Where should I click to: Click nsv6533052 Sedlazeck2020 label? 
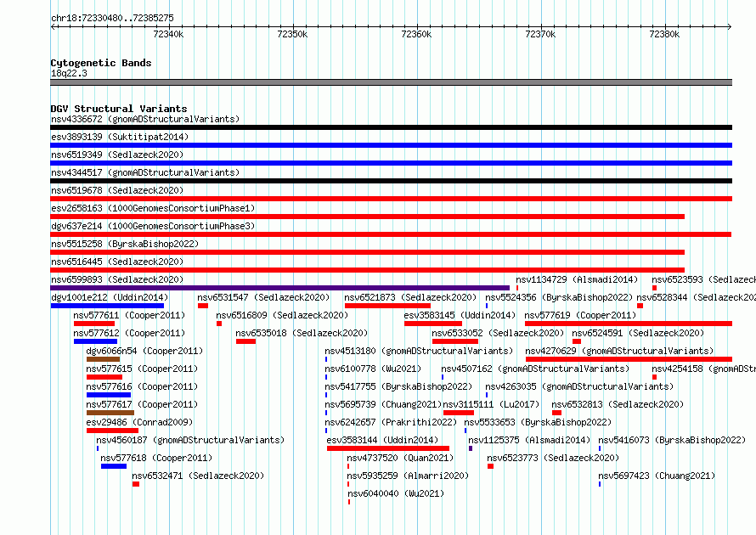pyautogui.click(x=498, y=333)
